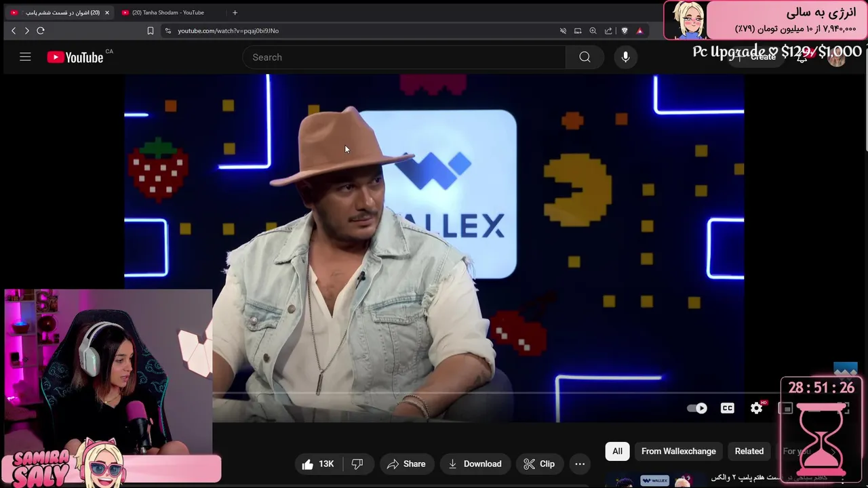
Task: Toggle the autoplay switch in the player
Action: click(697, 408)
